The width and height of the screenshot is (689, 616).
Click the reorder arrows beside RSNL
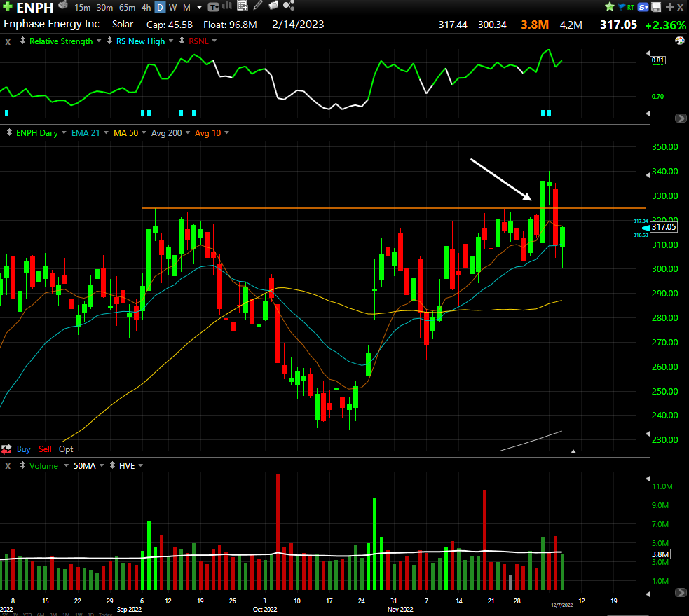coord(182,41)
